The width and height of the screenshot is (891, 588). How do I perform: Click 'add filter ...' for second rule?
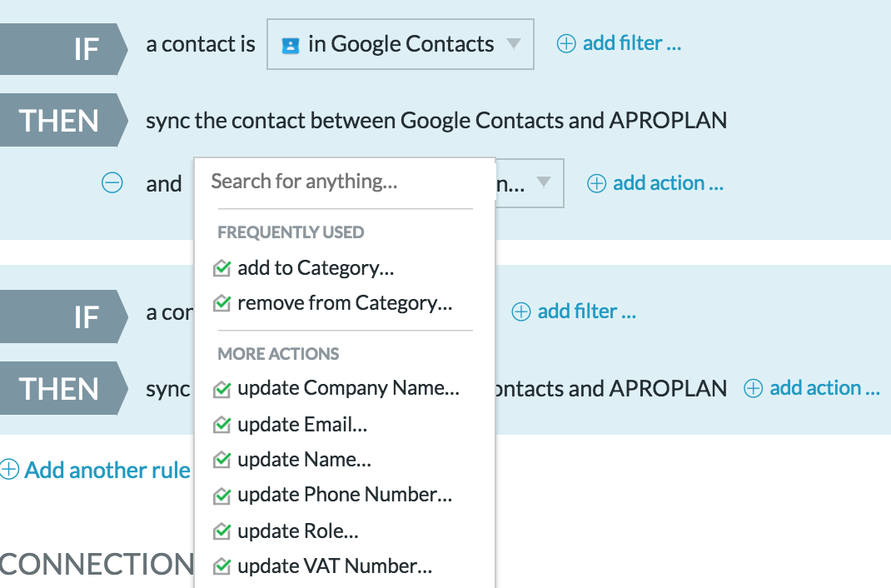586,311
